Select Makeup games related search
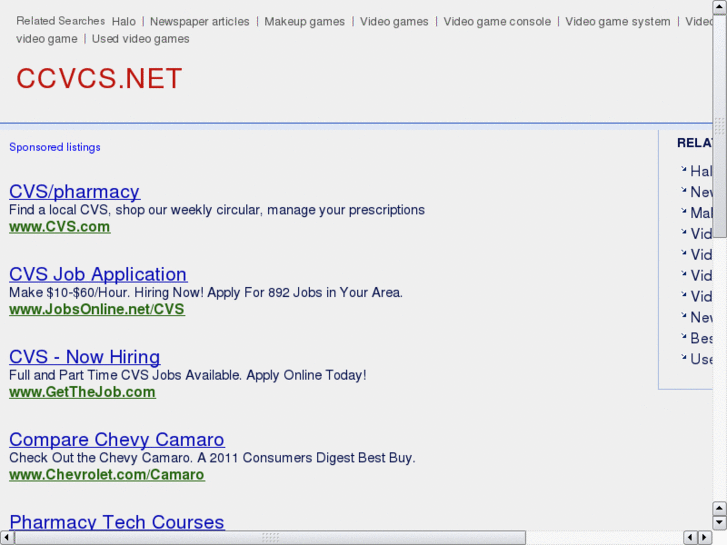 point(305,21)
